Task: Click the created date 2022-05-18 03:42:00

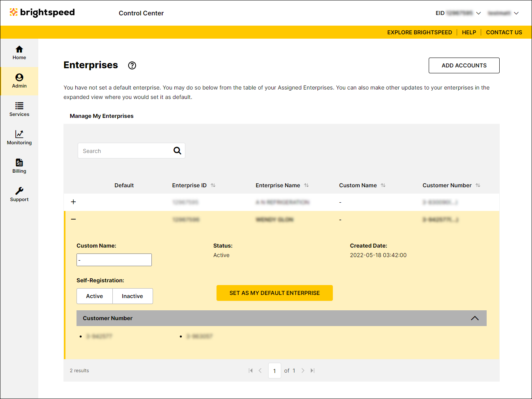Action: (x=378, y=255)
